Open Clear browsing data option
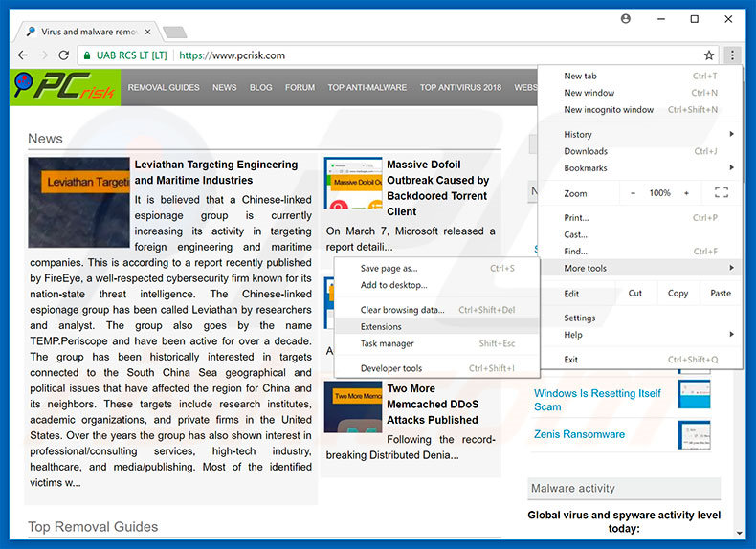 402,310
